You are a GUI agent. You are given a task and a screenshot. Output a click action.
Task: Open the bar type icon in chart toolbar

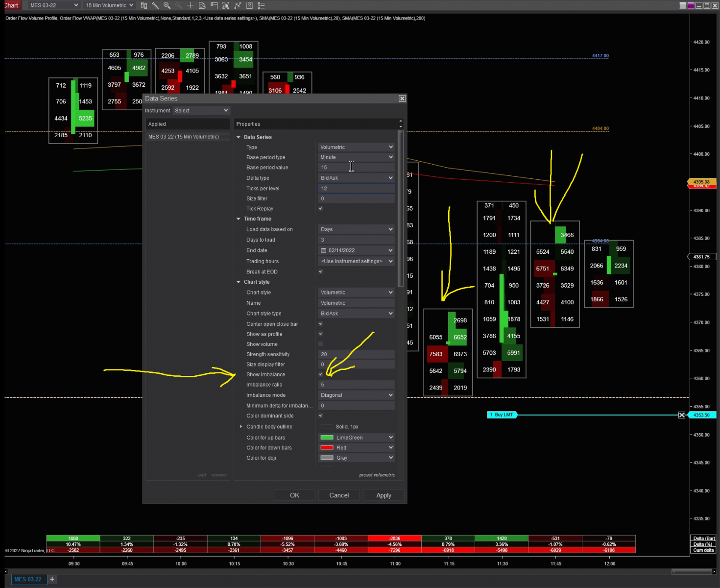[144, 5]
